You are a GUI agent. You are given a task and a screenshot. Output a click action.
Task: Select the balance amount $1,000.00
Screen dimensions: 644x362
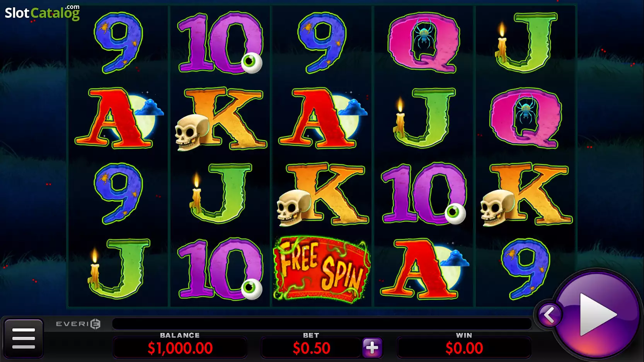180,348
